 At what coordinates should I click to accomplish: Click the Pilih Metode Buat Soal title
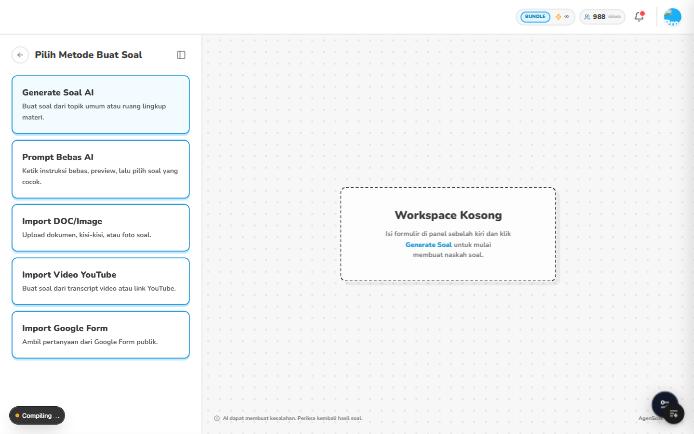(89, 55)
